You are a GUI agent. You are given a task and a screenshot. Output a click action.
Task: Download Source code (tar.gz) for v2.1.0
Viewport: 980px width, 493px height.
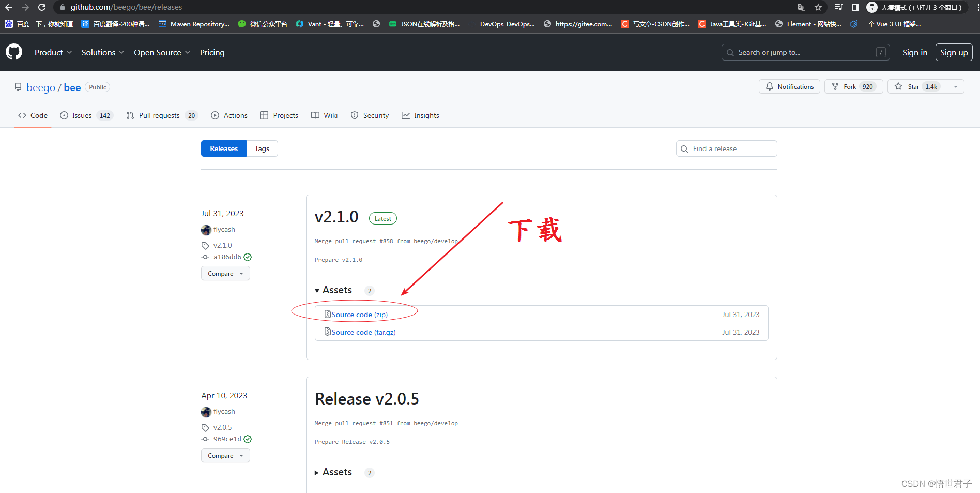pyautogui.click(x=363, y=332)
